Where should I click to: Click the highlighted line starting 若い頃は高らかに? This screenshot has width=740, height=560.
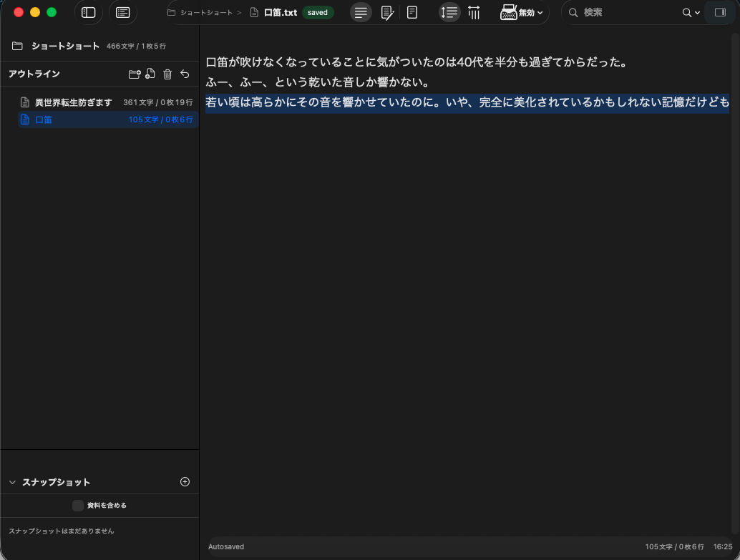click(467, 102)
